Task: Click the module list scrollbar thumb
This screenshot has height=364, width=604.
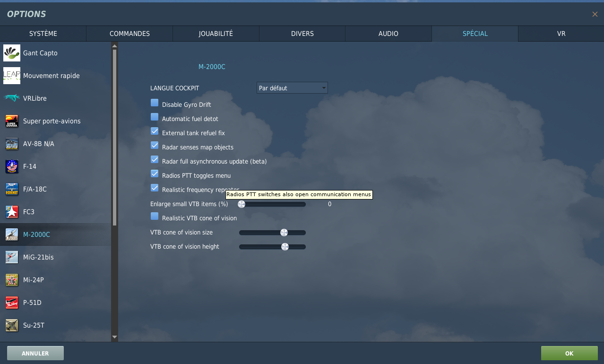Action: pyautogui.click(x=114, y=137)
